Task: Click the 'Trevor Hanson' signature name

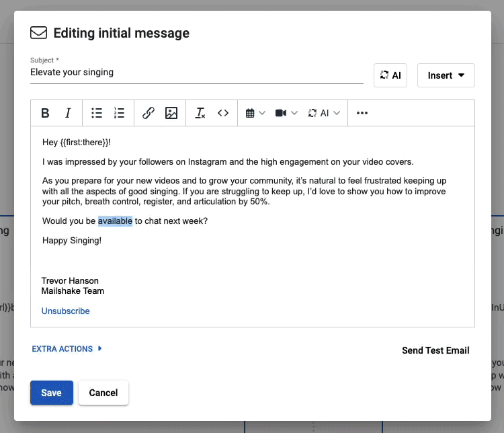Action: [x=70, y=281]
